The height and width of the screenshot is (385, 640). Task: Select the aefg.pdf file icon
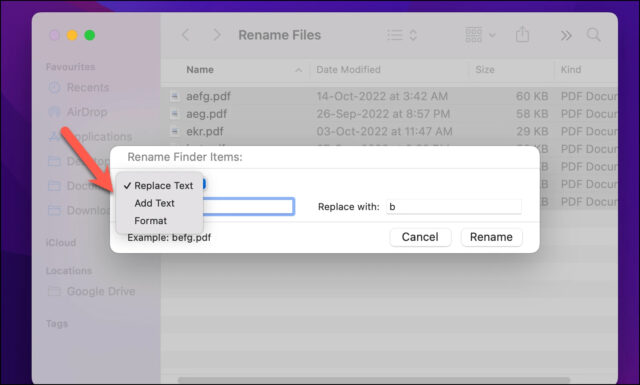(175, 96)
